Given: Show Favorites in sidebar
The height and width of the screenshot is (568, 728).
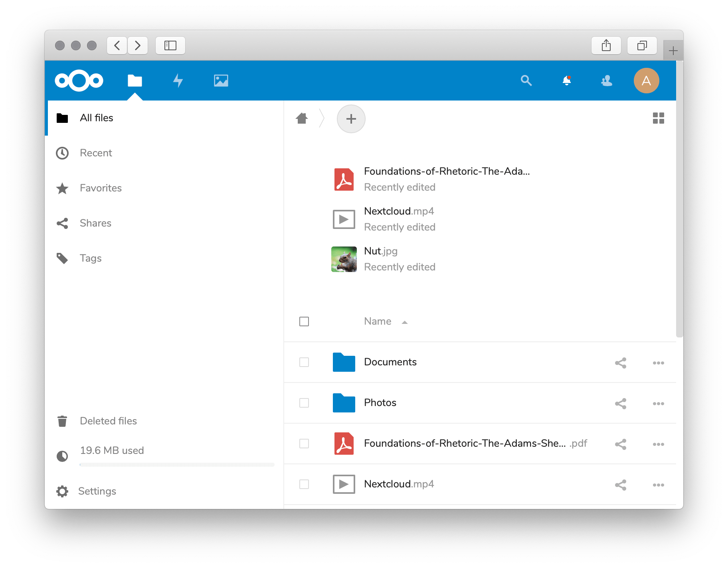Looking at the screenshot, I should pyautogui.click(x=101, y=188).
